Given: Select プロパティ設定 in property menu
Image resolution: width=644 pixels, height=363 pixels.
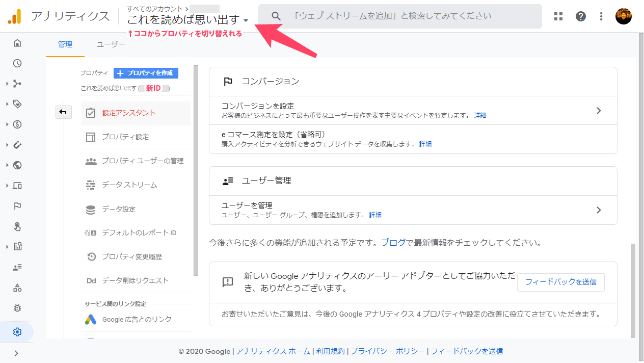Looking at the screenshot, I should click(x=136, y=137).
